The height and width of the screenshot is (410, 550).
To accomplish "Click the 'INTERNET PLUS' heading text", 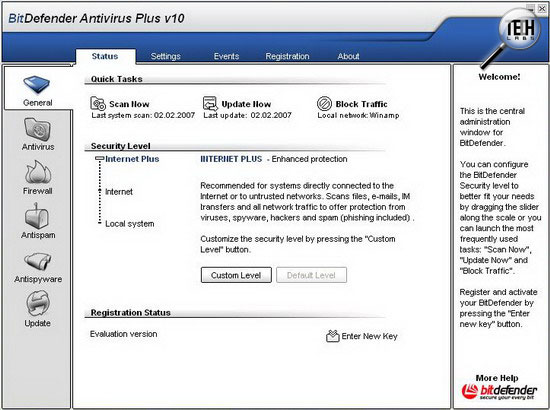I will click(x=231, y=159).
